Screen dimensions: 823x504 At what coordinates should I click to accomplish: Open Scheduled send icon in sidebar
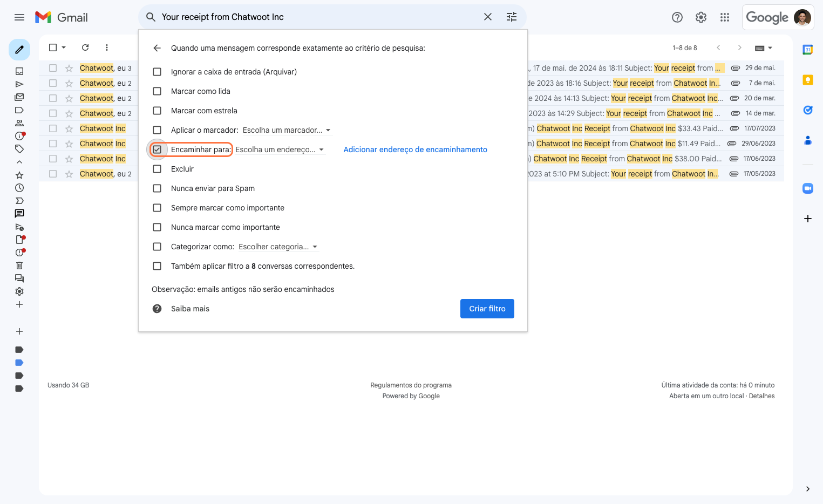pos(19,227)
